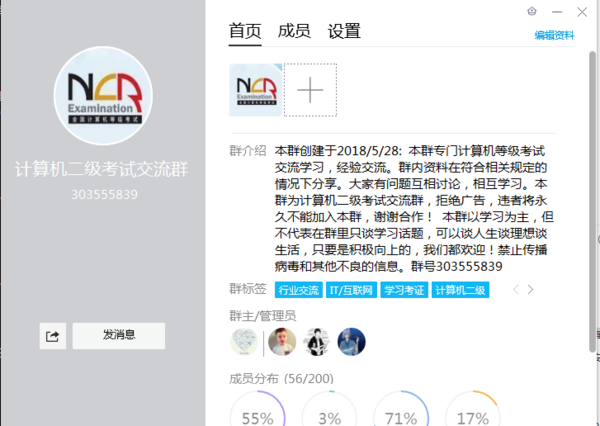Click the large NCR group avatar
The width and height of the screenshot is (600, 426).
(103, 96)
